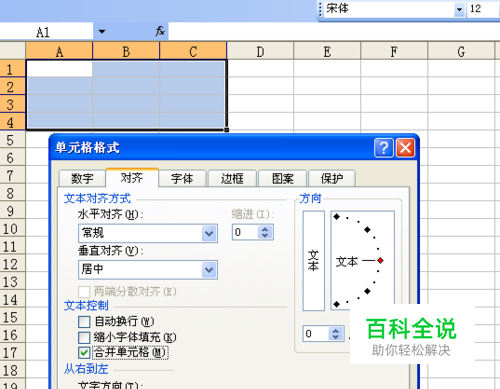Image resolution: width=500 pixels, height=389 pixels.
Task: Select column E header
Action: point(327,51)
